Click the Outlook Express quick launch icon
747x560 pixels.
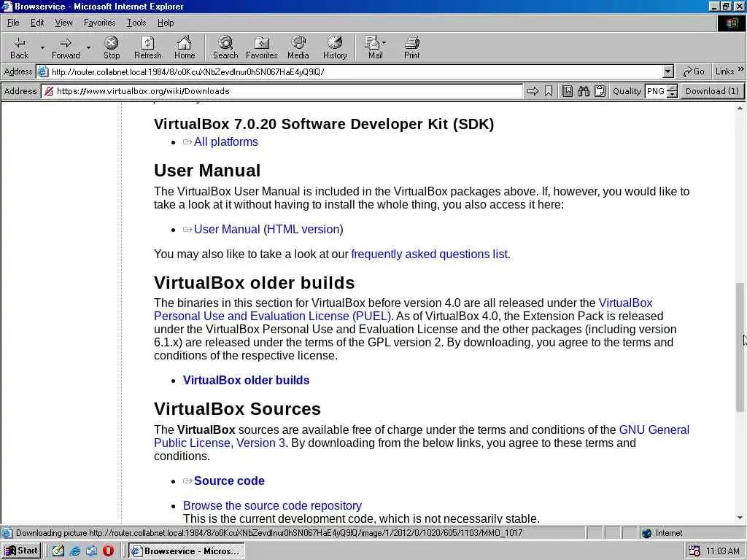pyautogui.click(x=91, y=551)
